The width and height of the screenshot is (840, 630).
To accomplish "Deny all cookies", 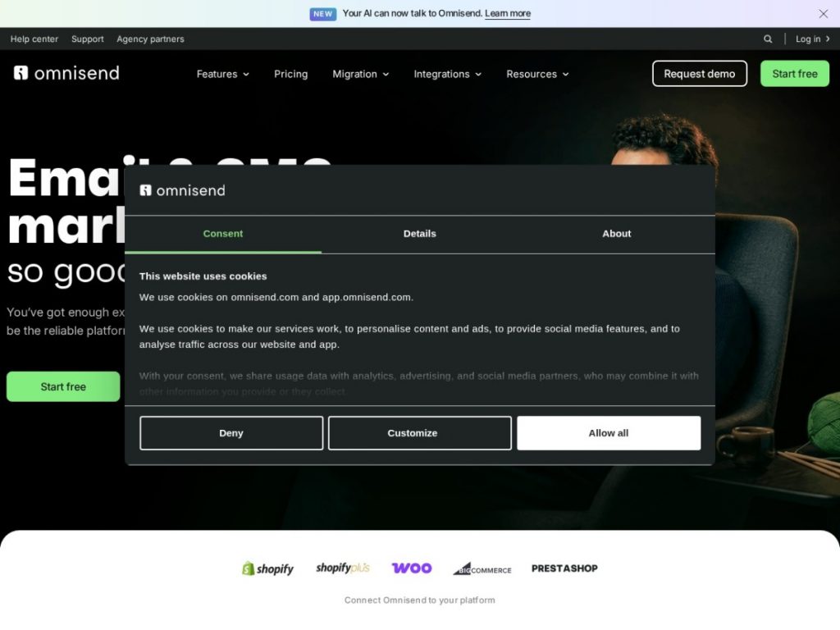I will tap(231, 433).
